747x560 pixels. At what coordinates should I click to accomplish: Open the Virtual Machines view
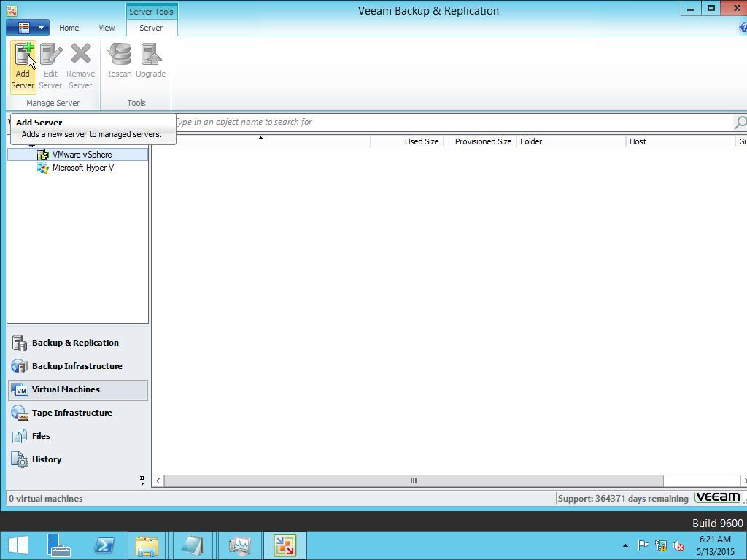(78, 389)
